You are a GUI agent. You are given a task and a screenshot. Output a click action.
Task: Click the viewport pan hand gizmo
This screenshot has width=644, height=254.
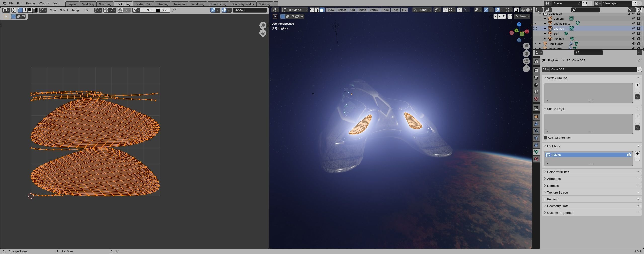pos(526,53)
